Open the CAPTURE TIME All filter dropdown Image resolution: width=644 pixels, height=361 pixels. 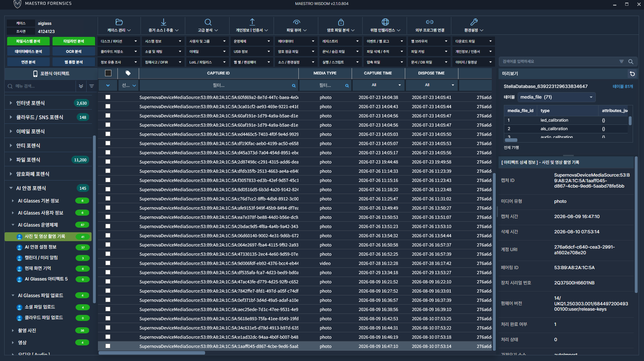(x=378, y=85)
